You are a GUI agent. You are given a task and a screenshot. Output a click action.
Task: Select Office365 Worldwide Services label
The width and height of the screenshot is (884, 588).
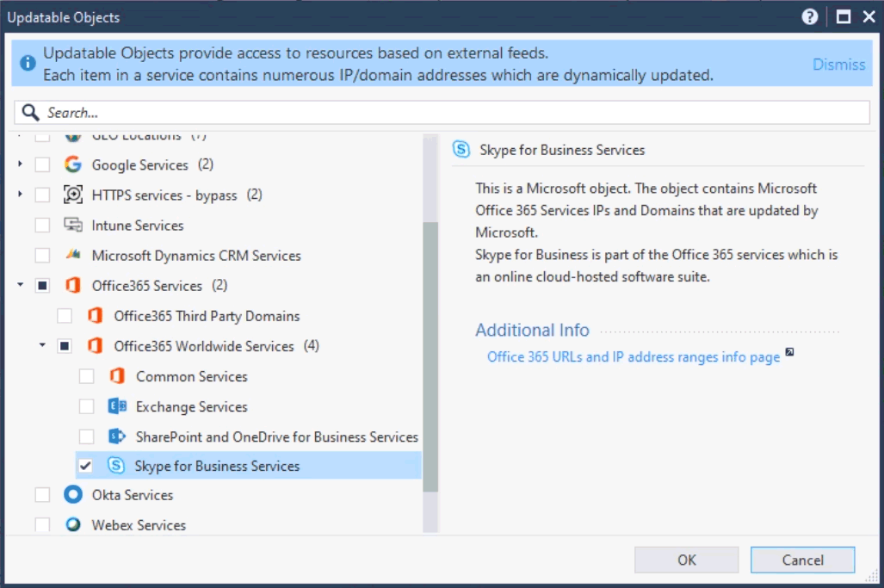203,346
